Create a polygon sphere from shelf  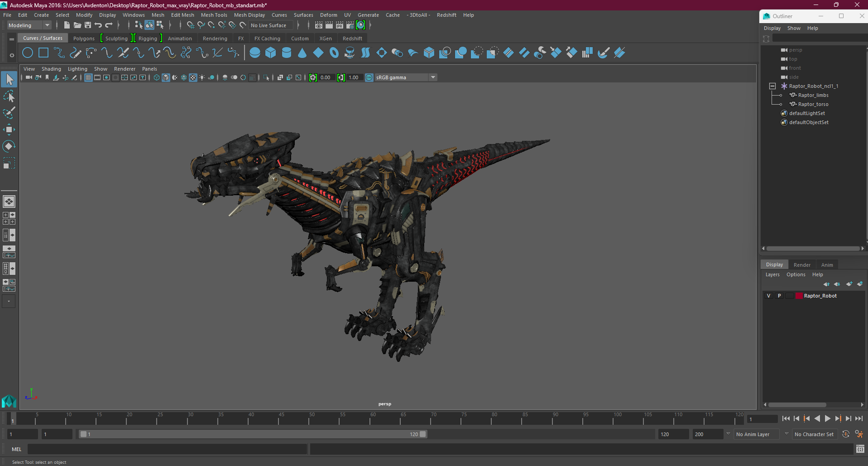[x=255, y=53]
